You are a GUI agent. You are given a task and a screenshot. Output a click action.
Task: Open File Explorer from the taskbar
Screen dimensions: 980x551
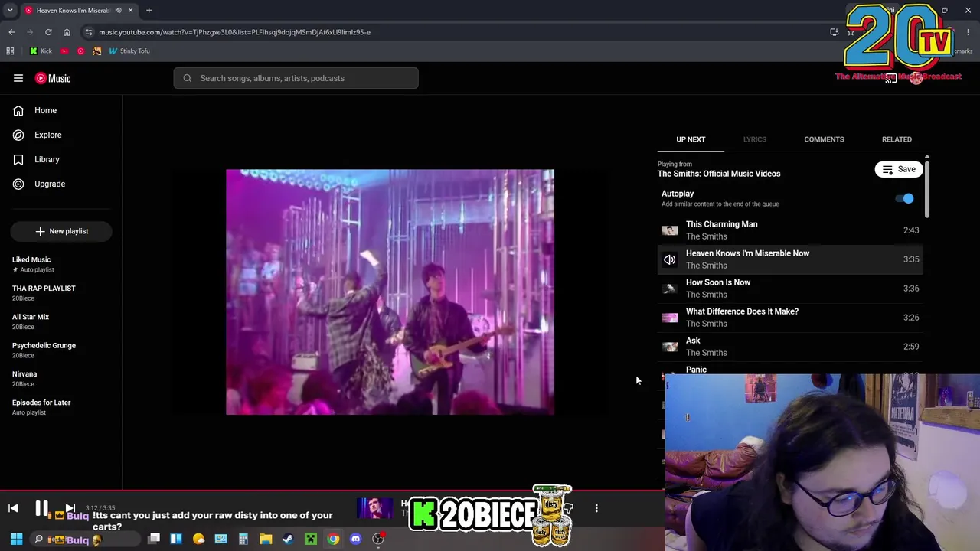[x=266, y=540]
